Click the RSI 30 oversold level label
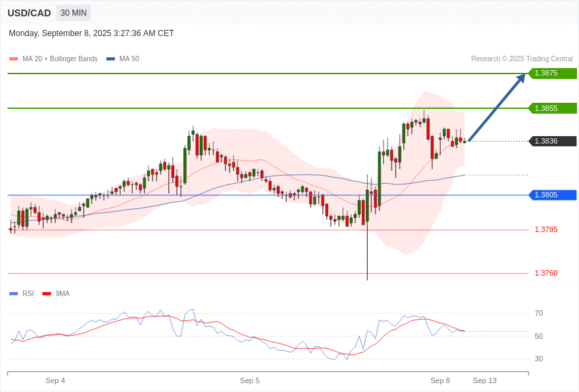This screenshot has width=579, height=392. 539,359
